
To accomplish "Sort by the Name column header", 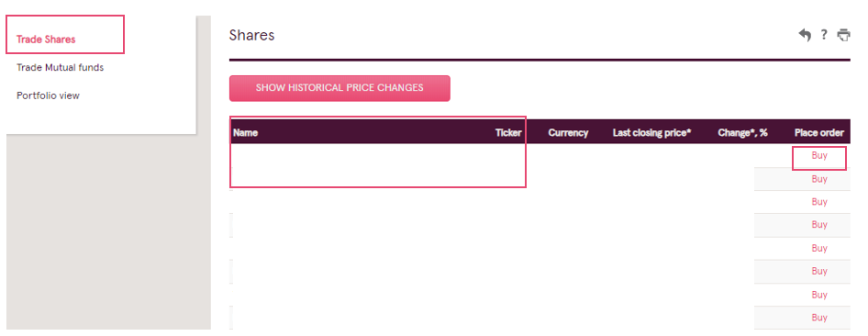I will 245,133.
